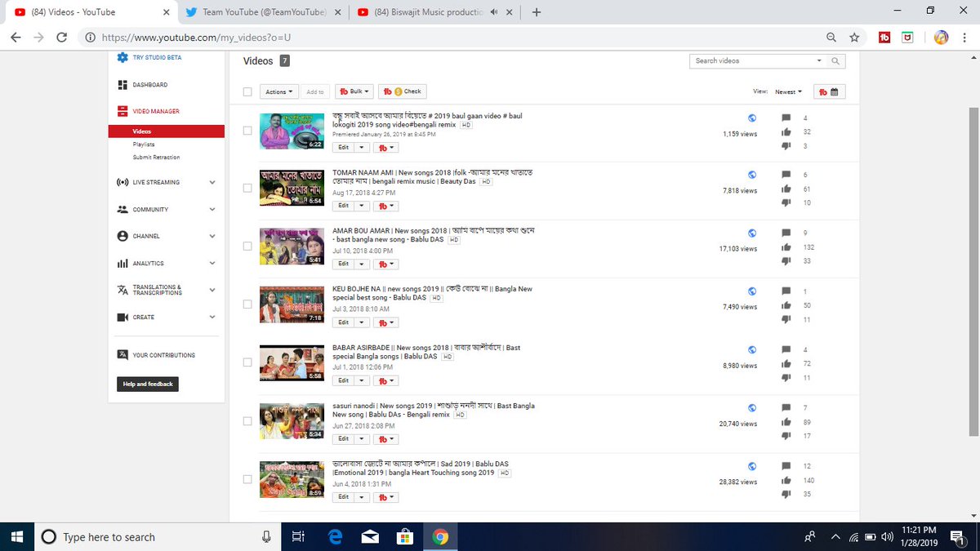Click the TubeBuddy Check button
The width and height of the screenshot is (980, 551).
[403, 91]
